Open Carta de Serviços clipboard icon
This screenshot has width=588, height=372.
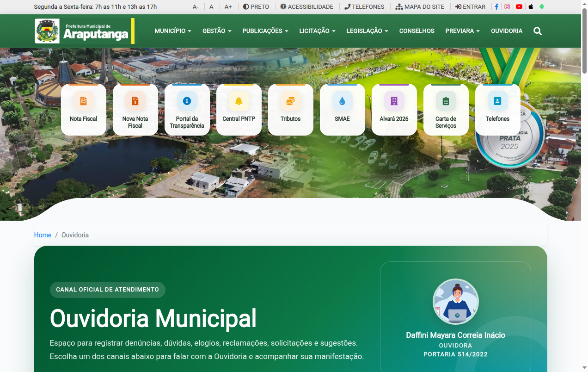446,100
